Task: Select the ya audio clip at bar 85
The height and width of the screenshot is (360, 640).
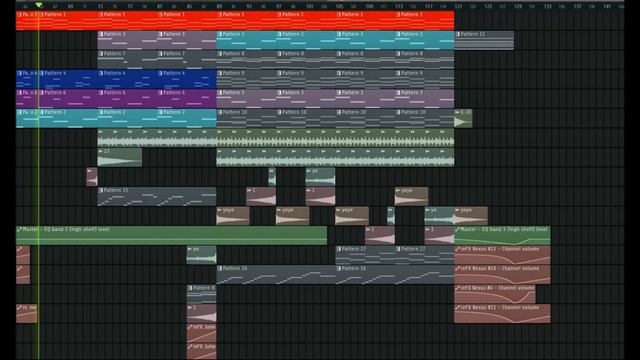Action: 201,255
